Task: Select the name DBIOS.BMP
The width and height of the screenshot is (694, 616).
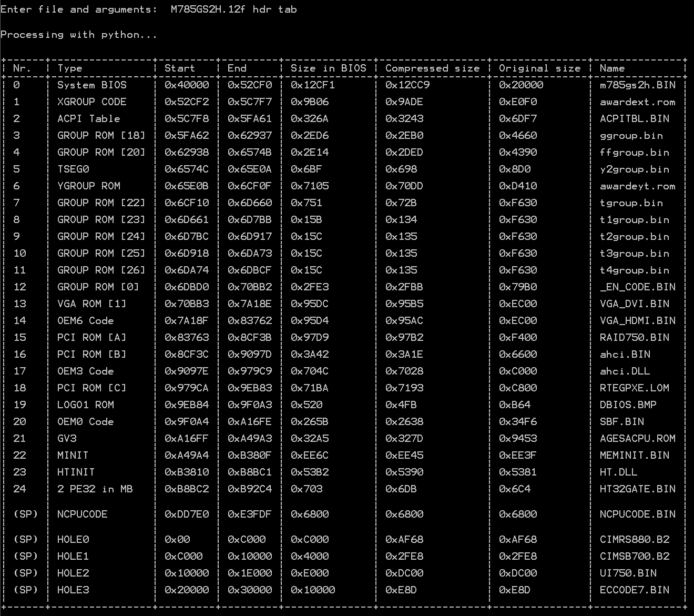Action: pos(628,405)
